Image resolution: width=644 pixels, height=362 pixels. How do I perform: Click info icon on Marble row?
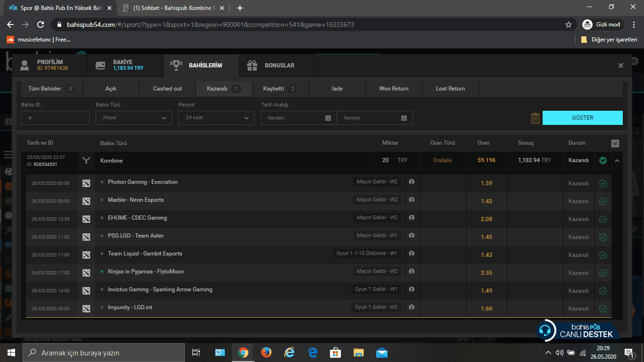point(412,200)
